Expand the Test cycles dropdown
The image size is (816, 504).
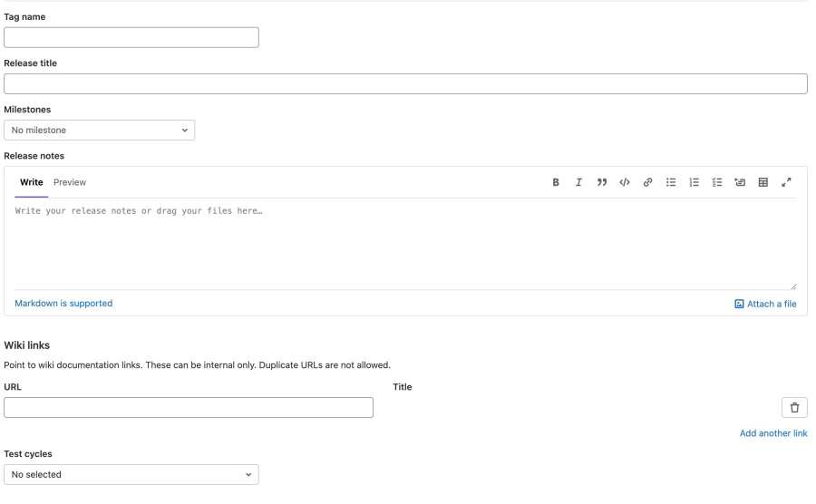(131, 474)
